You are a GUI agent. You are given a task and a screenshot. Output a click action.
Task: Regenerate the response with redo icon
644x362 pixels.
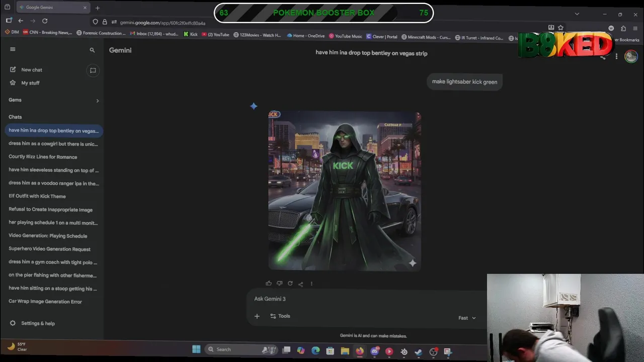click(290, 284)
